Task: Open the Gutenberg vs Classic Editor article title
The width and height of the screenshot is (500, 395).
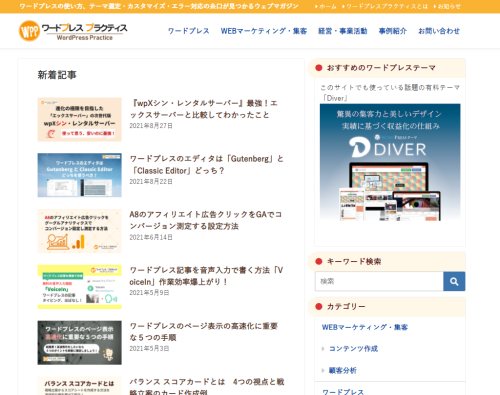Action: [x=207, y=165]
